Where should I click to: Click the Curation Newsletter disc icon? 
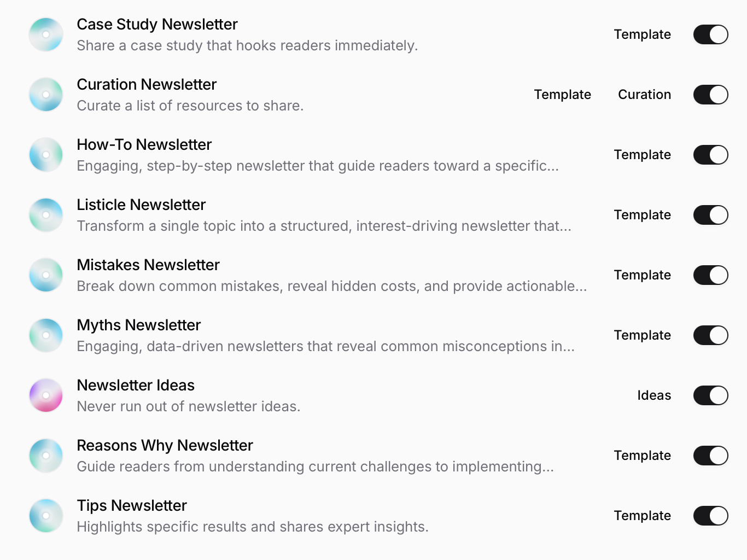46,95
